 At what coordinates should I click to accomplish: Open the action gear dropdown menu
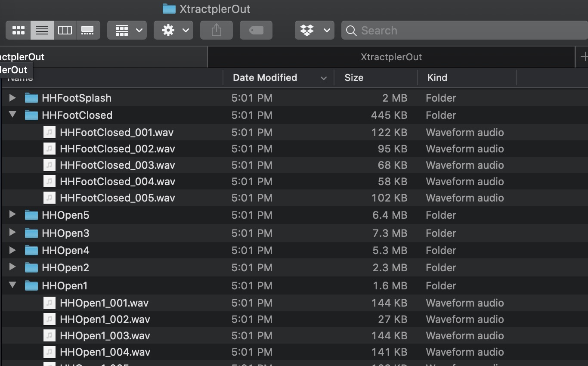click(x=173, y=30)
